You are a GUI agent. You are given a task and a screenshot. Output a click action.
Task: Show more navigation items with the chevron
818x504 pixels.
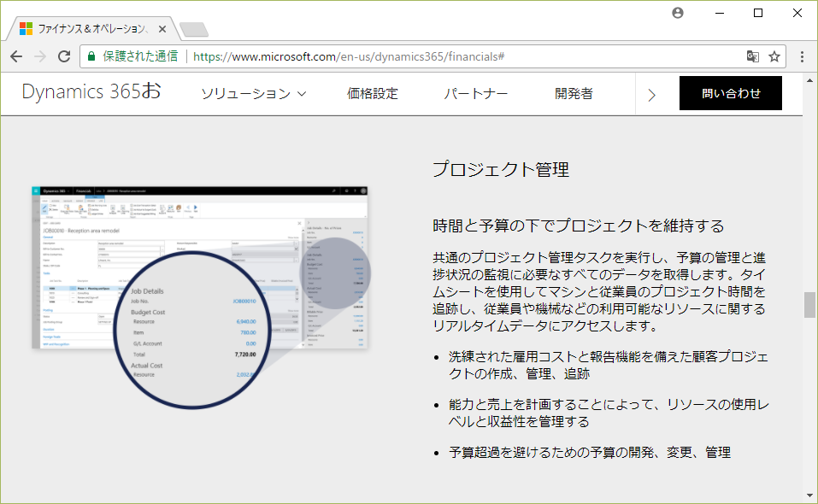[x=651, y=95]
